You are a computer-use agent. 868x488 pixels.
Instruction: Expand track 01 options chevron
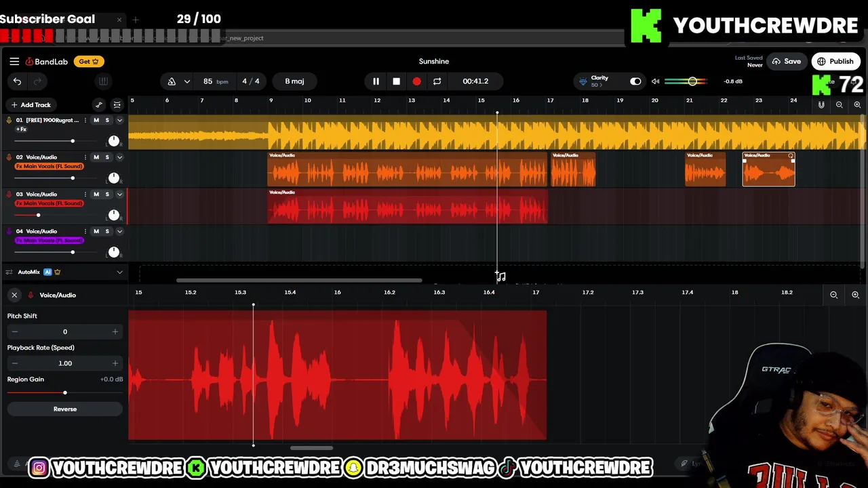point(119,121)
